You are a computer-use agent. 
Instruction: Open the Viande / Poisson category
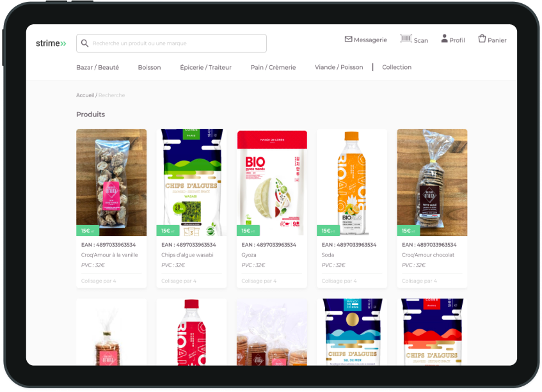click(x=339, y=67)
